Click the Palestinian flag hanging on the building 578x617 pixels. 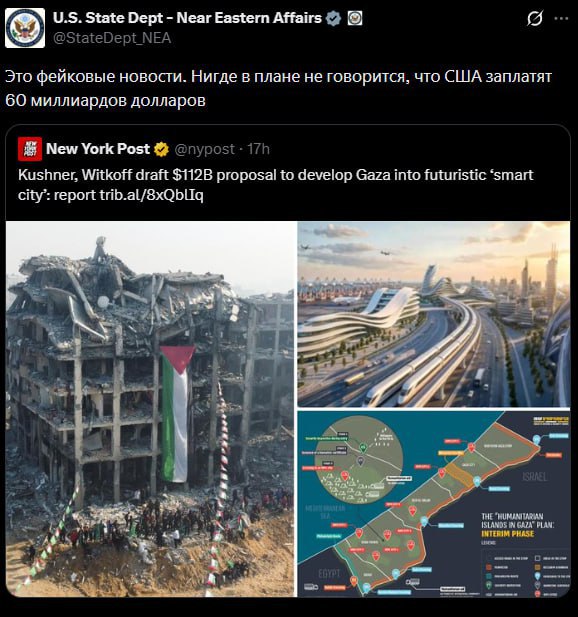click(176, 414)
